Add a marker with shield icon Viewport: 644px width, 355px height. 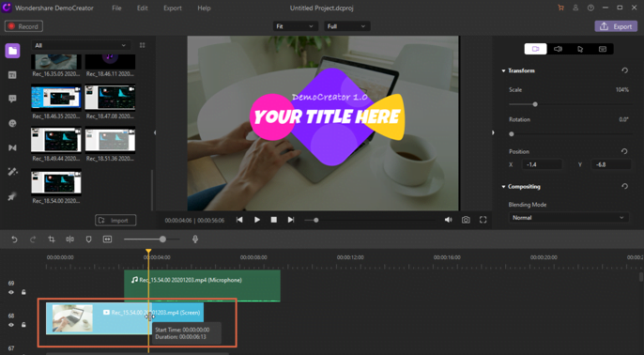[x=88, y=239]
